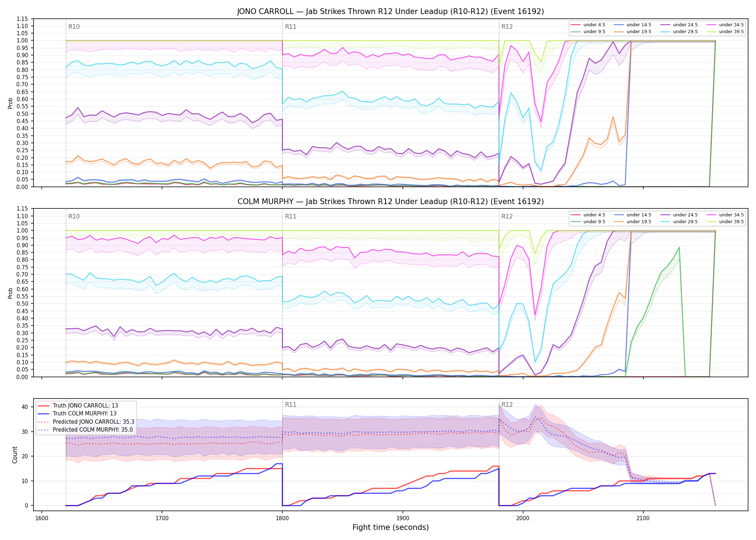
Task: Click the R11 round label in Jono Carroll chart
Action: [x=291, y=27]
